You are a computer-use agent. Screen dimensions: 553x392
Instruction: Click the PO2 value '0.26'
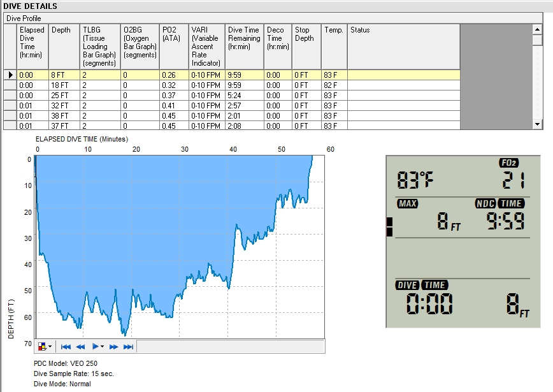174,75
